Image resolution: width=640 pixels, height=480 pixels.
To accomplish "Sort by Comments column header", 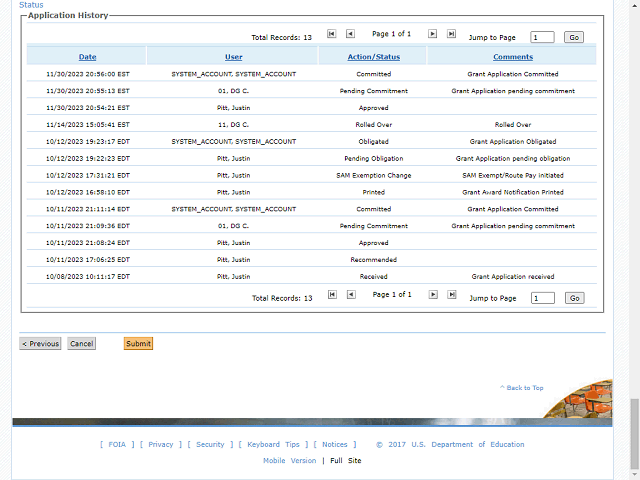I will tap(512, 57).
